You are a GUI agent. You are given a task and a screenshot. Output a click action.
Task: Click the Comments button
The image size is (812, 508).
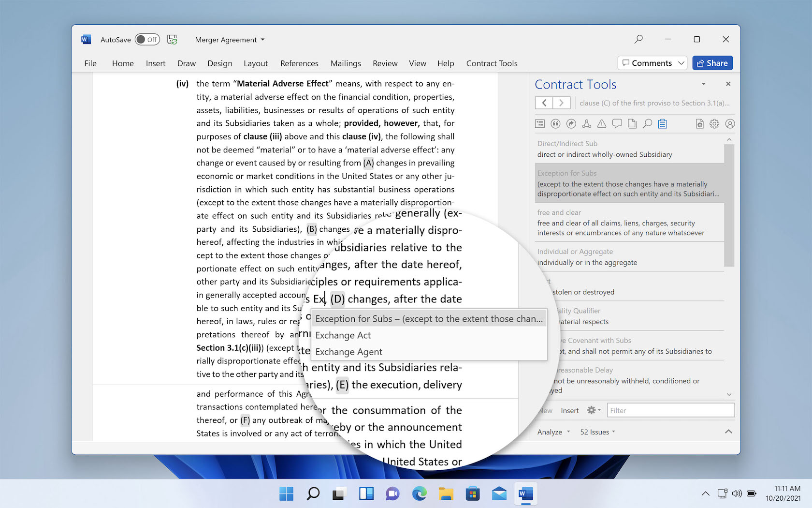[x=647, y=63]
